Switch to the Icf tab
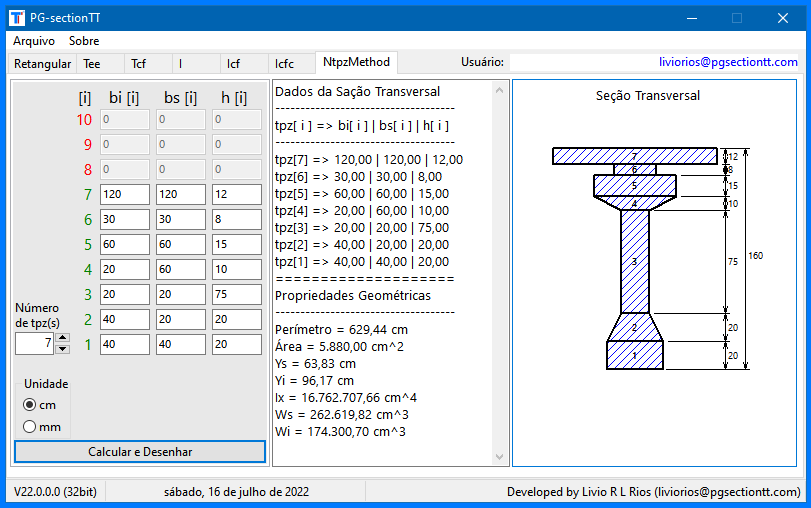Screen dimensions: 811x508 [244, 64]
